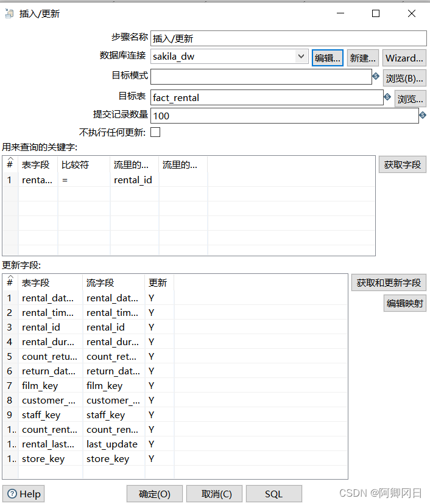Click the variable icon beside 提交记录数量 field
The height and width of the screenshot is (504, 430).
point(423,114)
